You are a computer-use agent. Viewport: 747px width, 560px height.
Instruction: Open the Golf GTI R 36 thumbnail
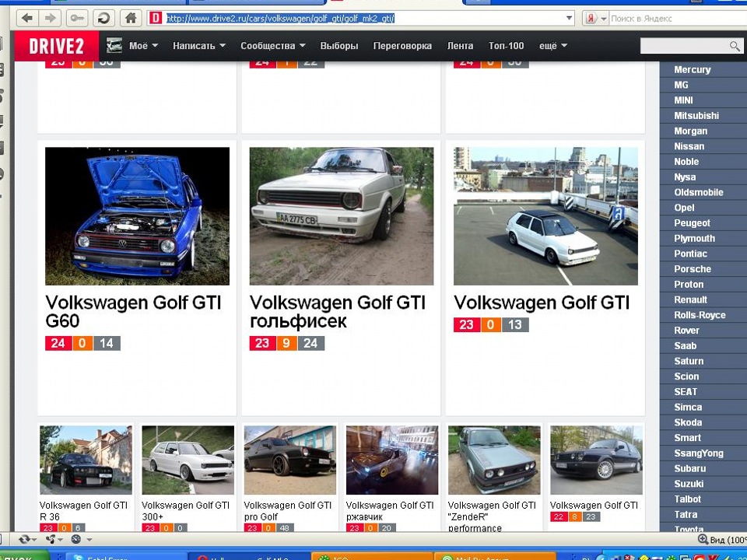tap(86, 460)
